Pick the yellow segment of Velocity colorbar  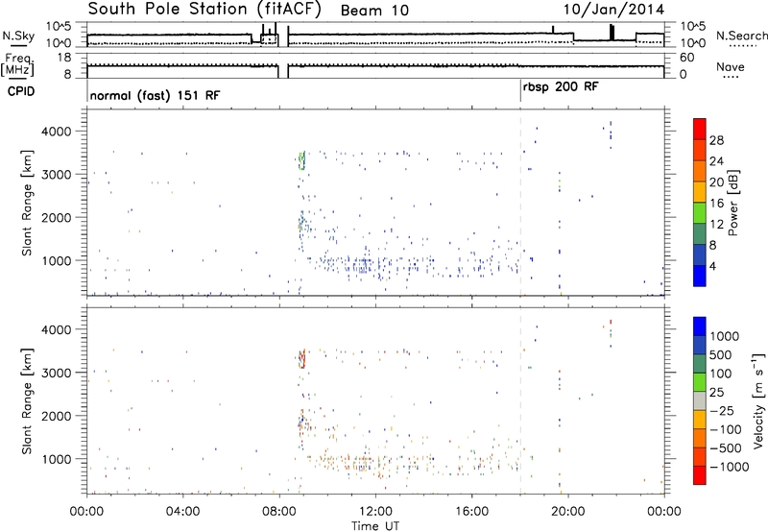(700, 420)
